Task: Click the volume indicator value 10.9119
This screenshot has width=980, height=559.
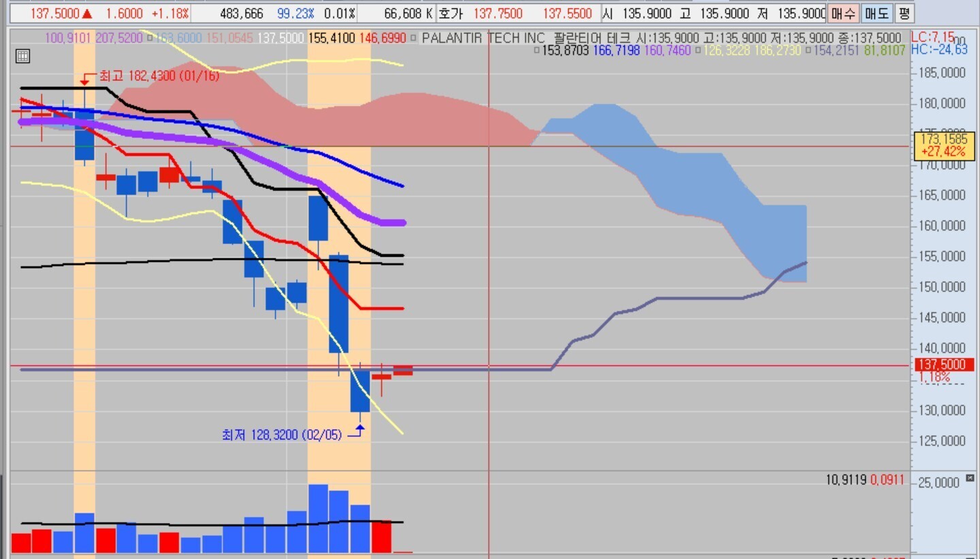Action: (x=846, y=480)
